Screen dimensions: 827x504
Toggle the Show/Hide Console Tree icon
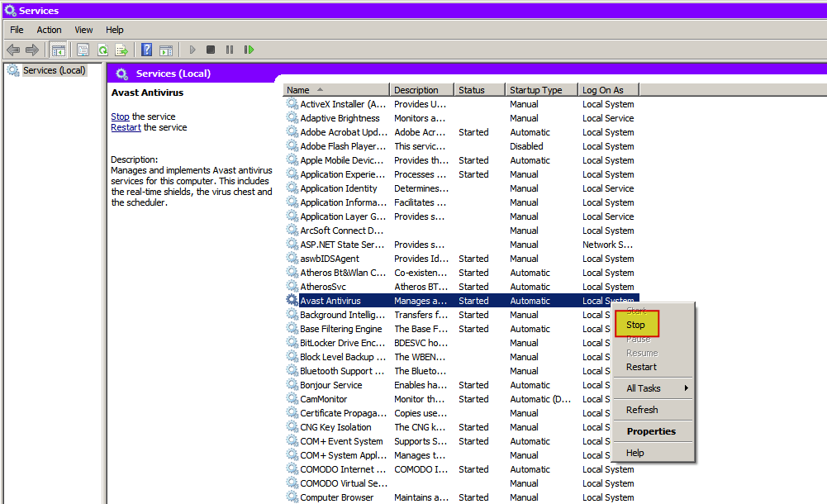(58, 49)
